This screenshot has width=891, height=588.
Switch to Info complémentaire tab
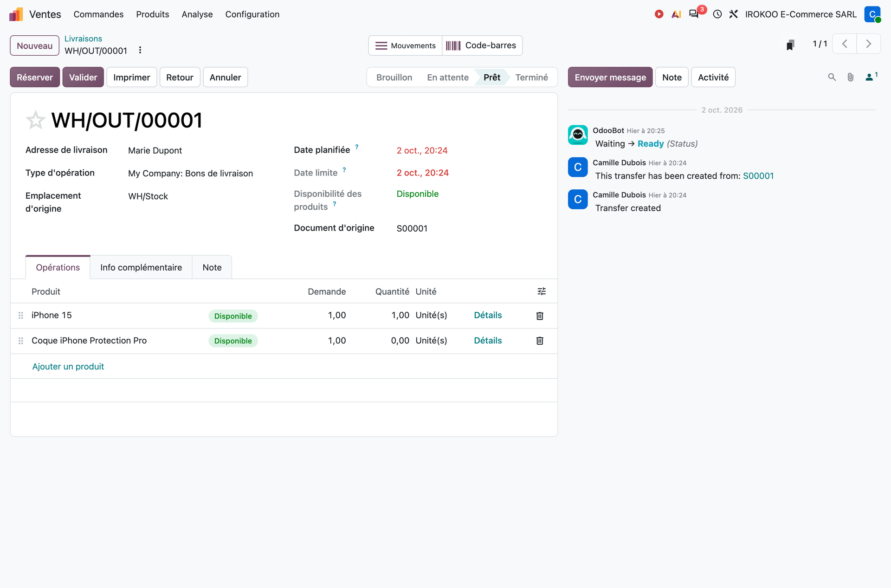[x=141, y=267]
